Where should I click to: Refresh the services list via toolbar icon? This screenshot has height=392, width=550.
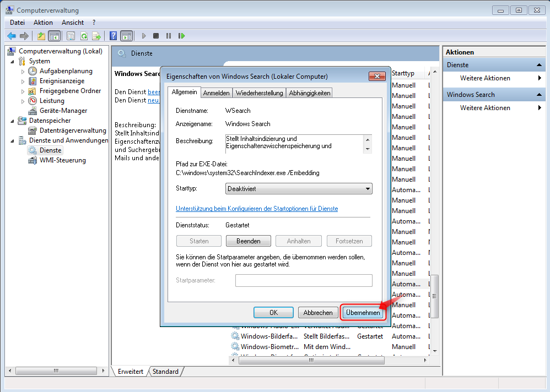[84, 35]
